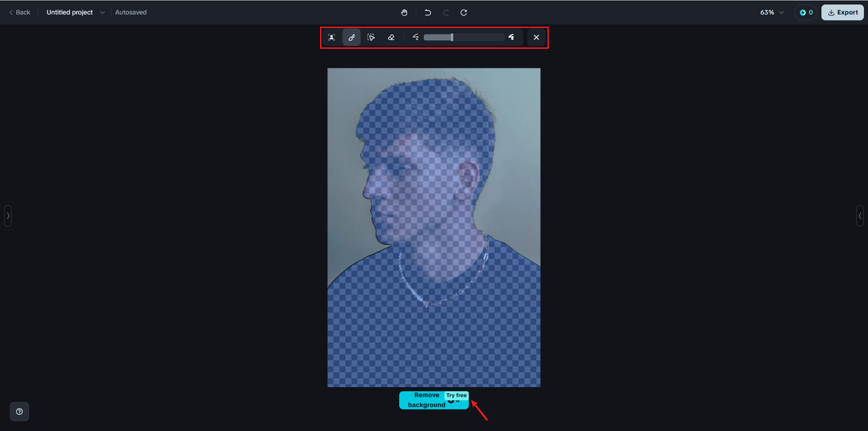Click the Autosaved status text
The width and height of the screenshot is (868, 431).
point(131,12)
